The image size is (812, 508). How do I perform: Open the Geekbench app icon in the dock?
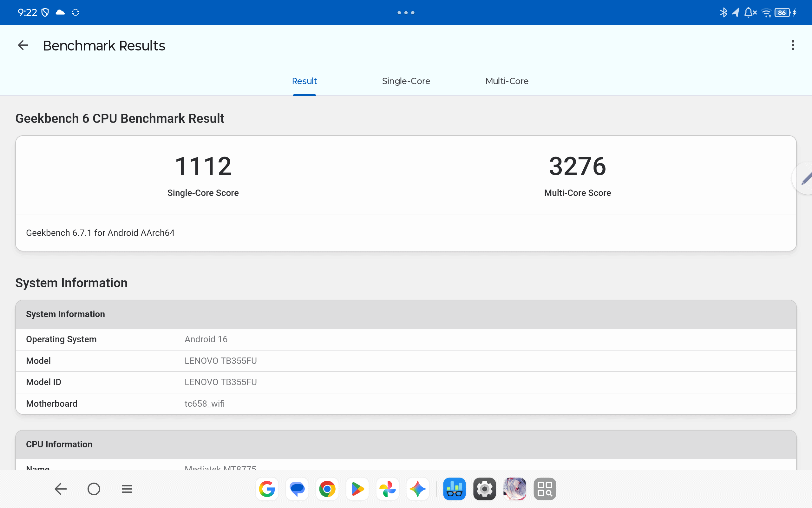click(454, 489)
